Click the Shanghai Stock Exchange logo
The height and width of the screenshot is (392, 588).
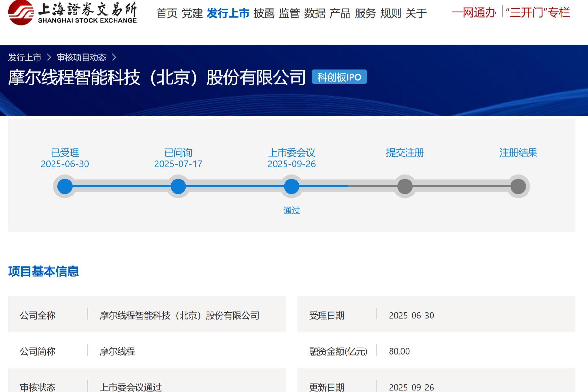tap(72, 13)
